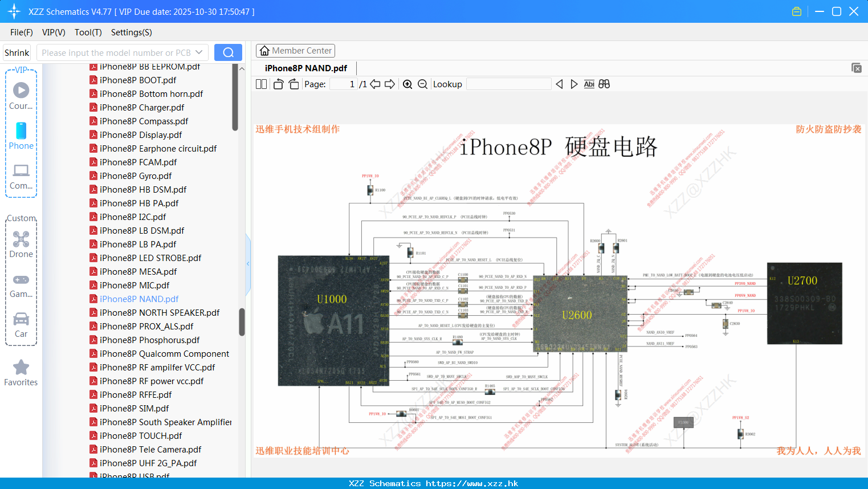Open iPhone8P NORTH SPEAKER.pdf
Image resolution: width=868 pixels, height=489 pixels.
point(160,313)
